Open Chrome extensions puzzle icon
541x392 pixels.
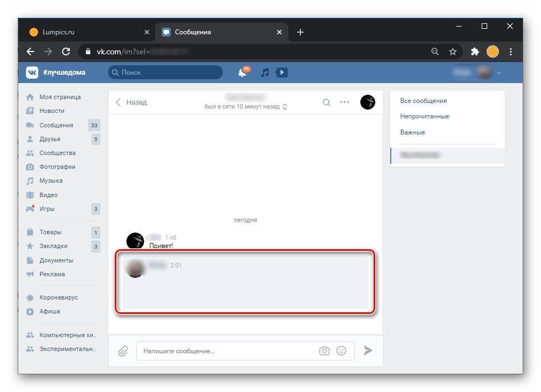point(474,51)
